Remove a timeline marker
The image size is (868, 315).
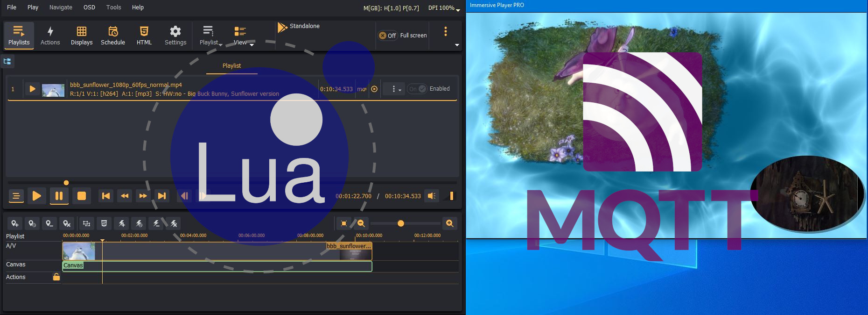[49, 223]
